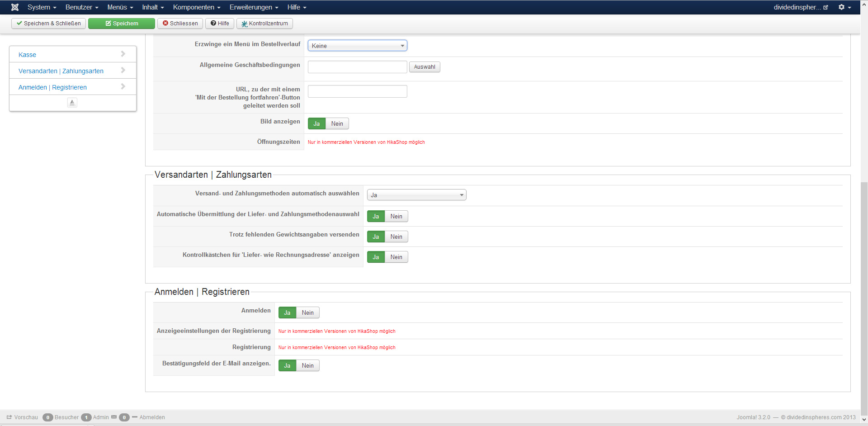
Task: Click the URL Mit der Bestellung fortfahren field
Action: [358, 91]
